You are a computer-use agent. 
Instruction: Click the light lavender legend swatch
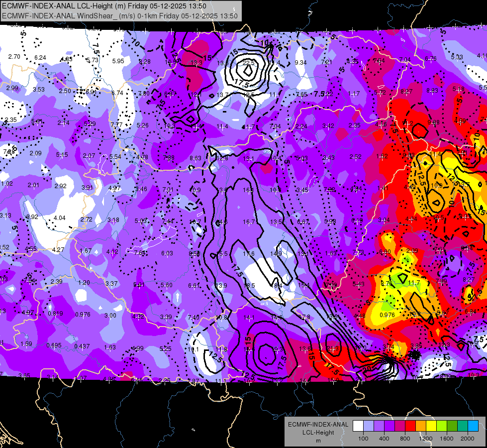tap(369, 426)
